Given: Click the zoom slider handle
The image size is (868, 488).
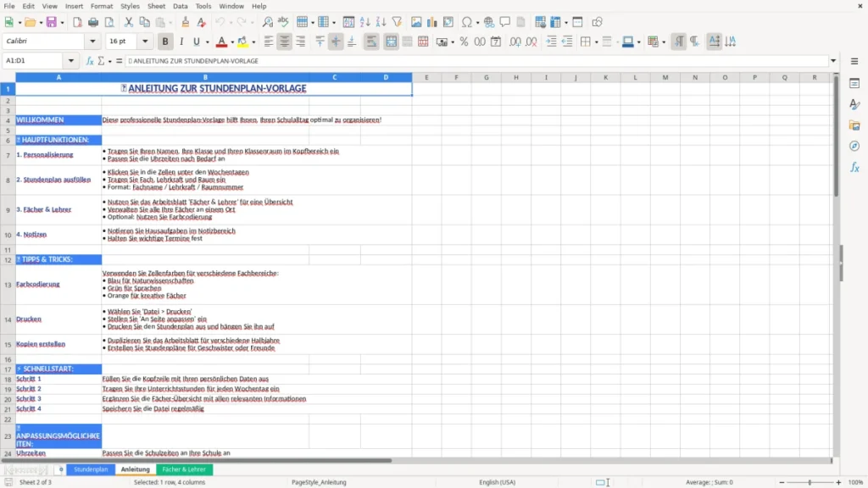Looking at the screenshot, I should (x=810, y=482).
